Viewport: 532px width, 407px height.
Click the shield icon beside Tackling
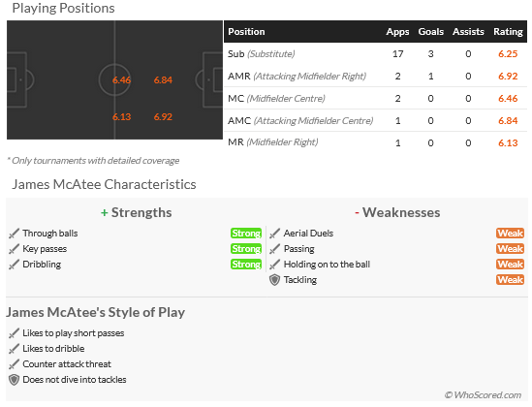(x=275, y=280)
